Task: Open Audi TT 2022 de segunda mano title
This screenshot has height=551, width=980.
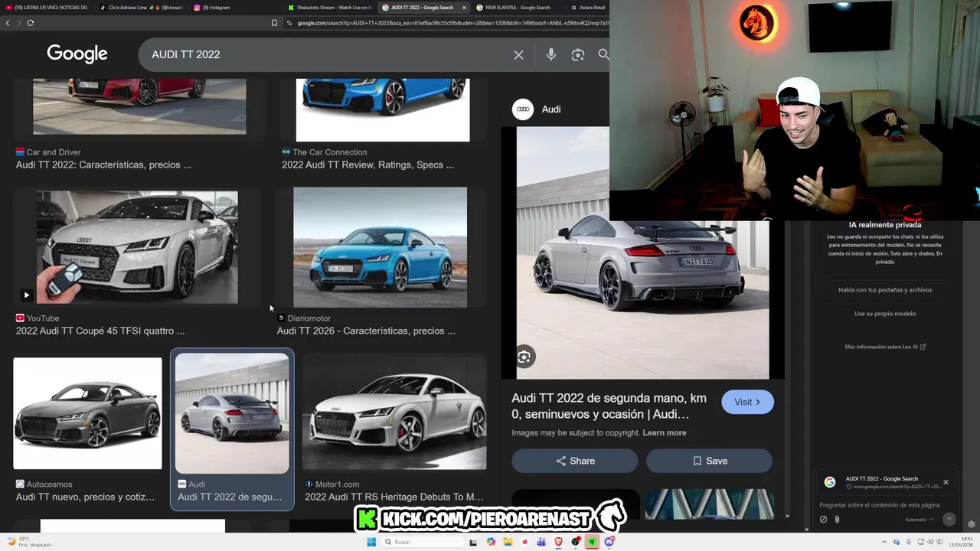Action: pyautogui.click(x=610, y=406)
